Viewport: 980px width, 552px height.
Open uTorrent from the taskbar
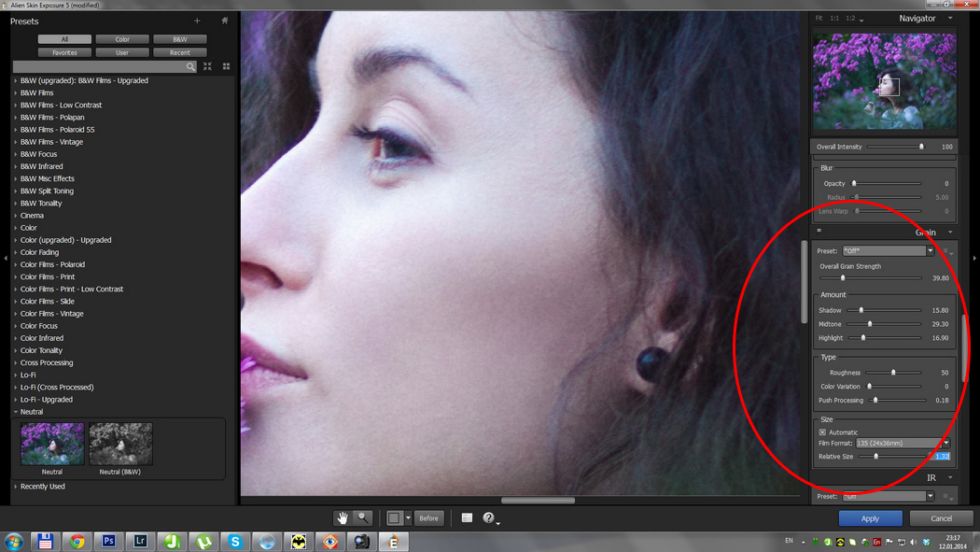point(203,542)
